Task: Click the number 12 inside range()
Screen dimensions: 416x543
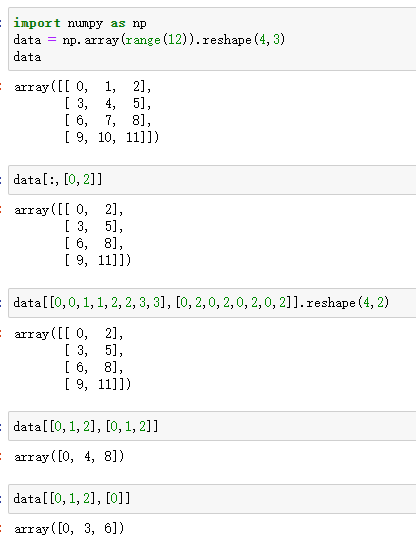Action: click(x=175, y=39)
